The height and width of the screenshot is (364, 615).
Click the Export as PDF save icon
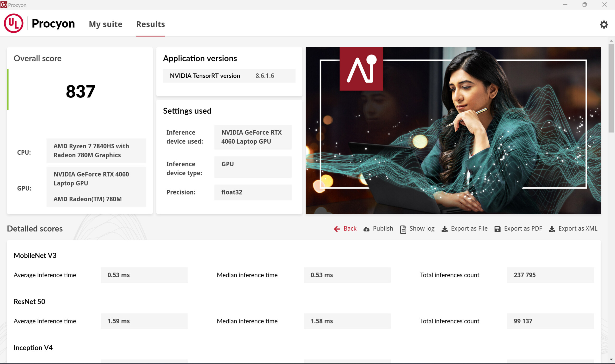[x=497, y=229]
